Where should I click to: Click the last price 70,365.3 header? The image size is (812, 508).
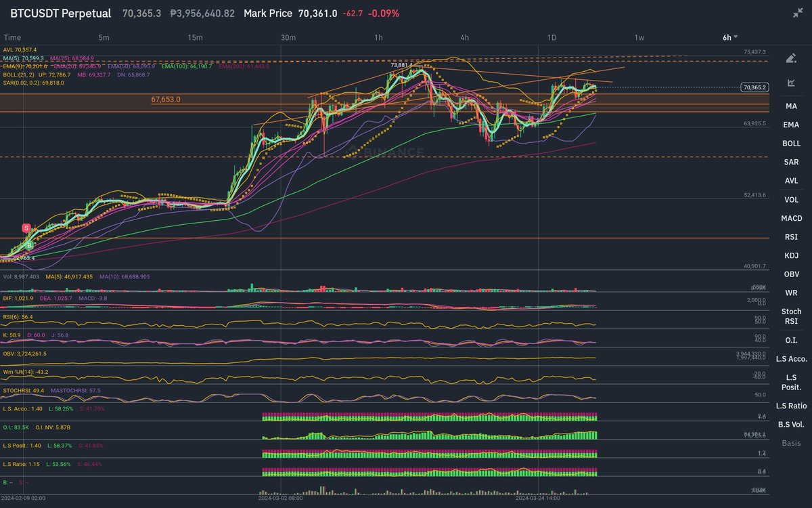click(141, 14)
